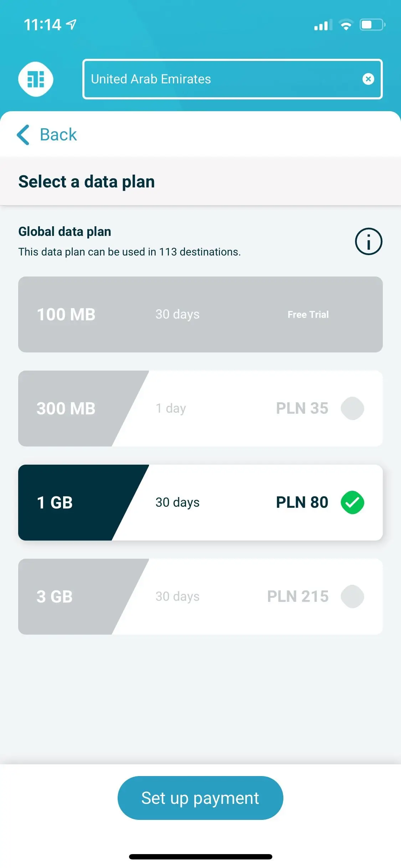Tap the location arrow status icon
Screen dimensions: 401x868
(x=72, y=25)
